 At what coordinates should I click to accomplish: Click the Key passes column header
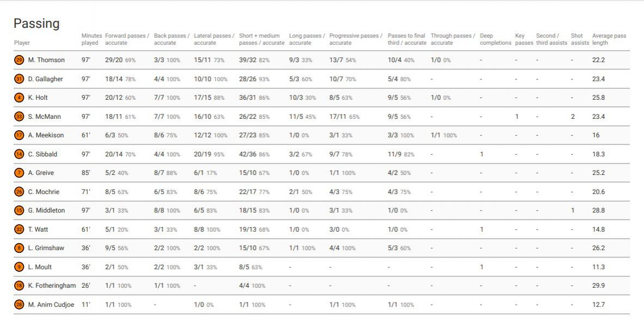point(524,39)
